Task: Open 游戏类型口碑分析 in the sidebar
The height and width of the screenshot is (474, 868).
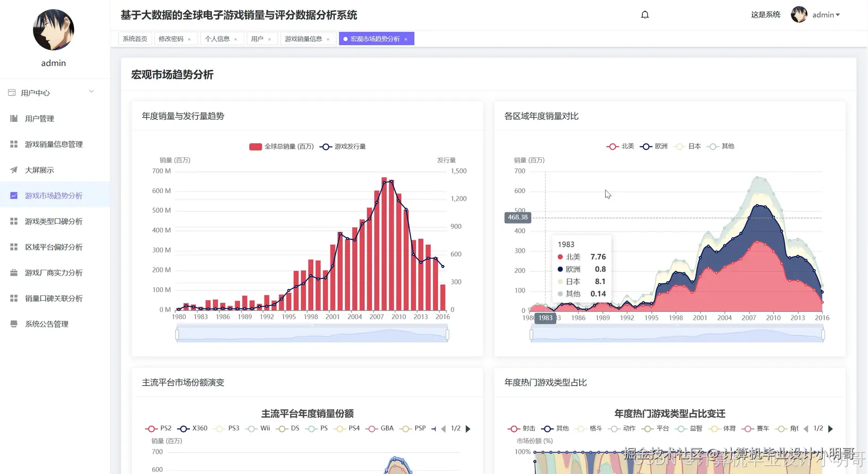Action: pos(55,221)
